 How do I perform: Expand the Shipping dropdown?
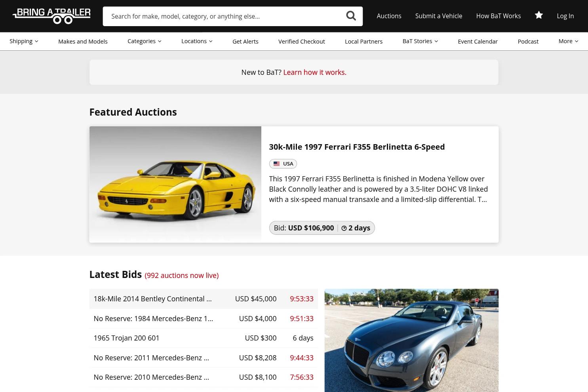(x=24, y=41)
